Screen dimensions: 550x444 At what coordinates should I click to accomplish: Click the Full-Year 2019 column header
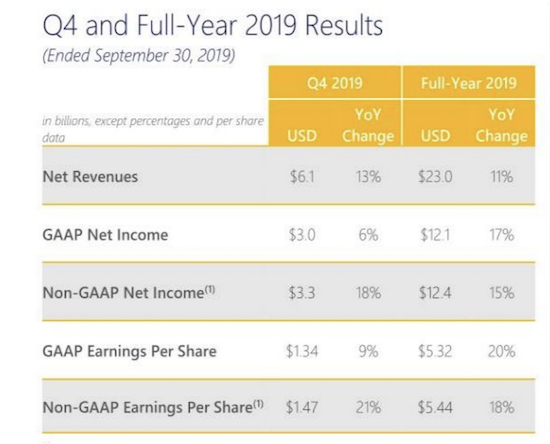pyautogui.click(x=469, y=83)
